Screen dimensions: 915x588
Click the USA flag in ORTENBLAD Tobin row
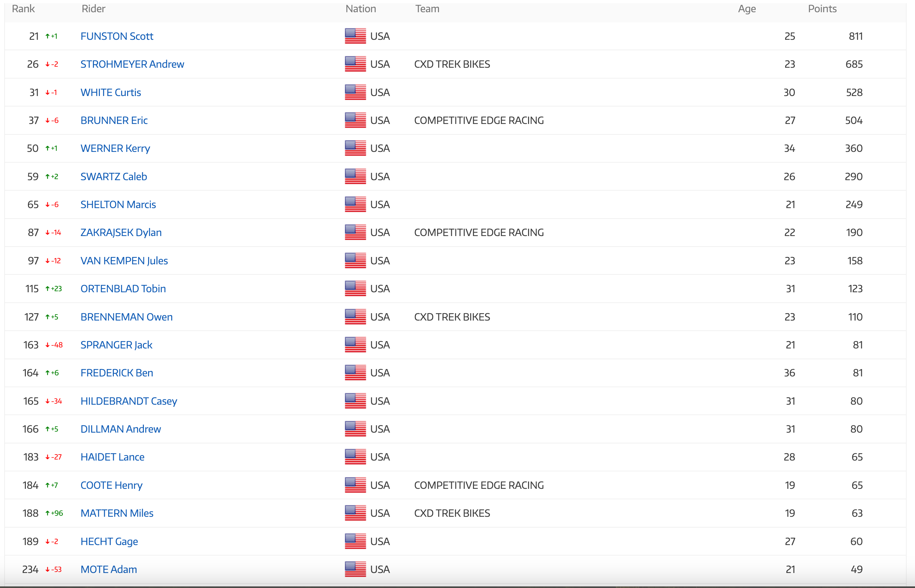(355, 289)
